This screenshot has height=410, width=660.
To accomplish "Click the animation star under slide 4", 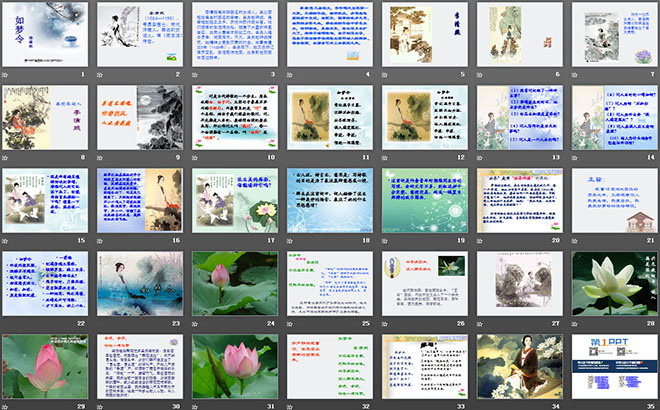I will point(290,75).
